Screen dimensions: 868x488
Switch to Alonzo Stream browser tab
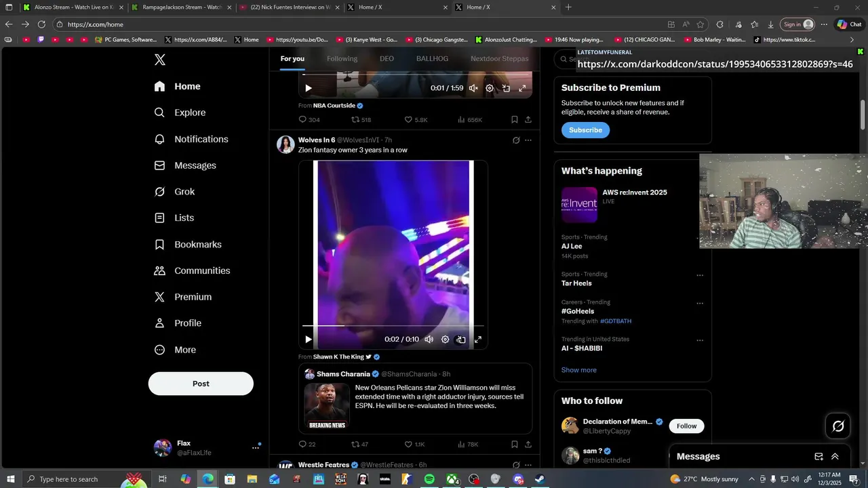pyautogui.click(x=73, y=7)
